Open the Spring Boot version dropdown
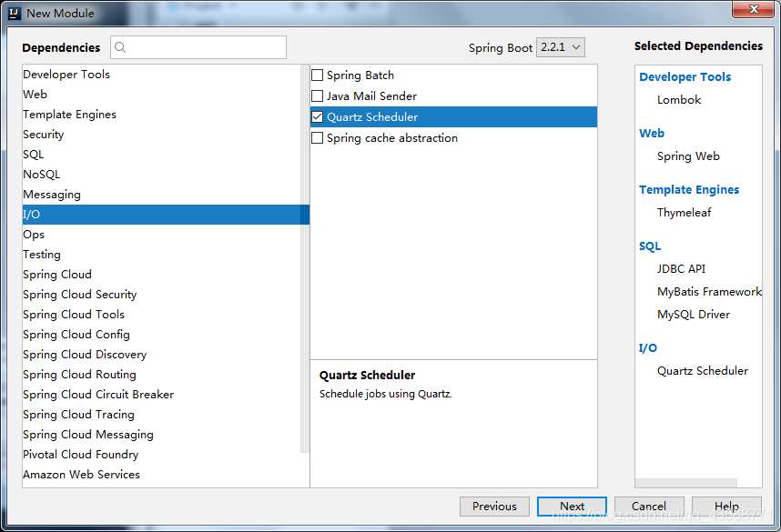Image resolution: width=781 pixels, height=532 pixels. tap(561, 47)
